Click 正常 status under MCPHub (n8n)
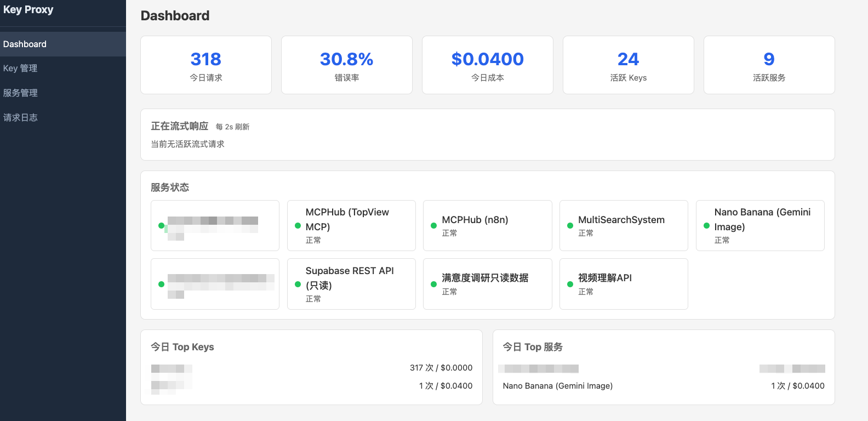Viewport: 868px width, 421px height. 449,233
